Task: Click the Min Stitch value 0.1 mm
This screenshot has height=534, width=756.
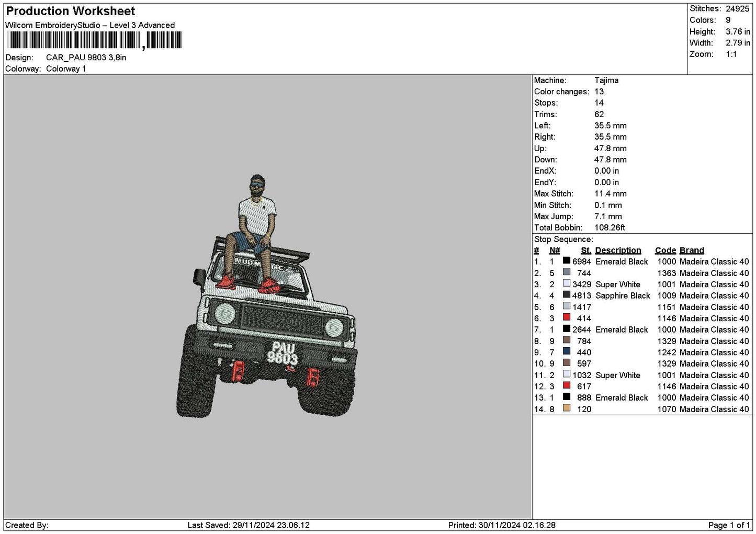Action: point(608,205)
